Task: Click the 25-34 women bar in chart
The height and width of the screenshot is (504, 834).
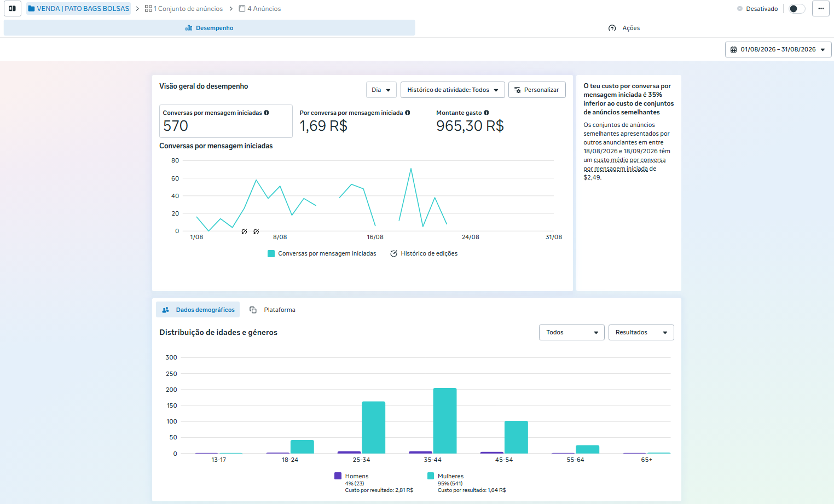Action: click(x=374, y=427)
